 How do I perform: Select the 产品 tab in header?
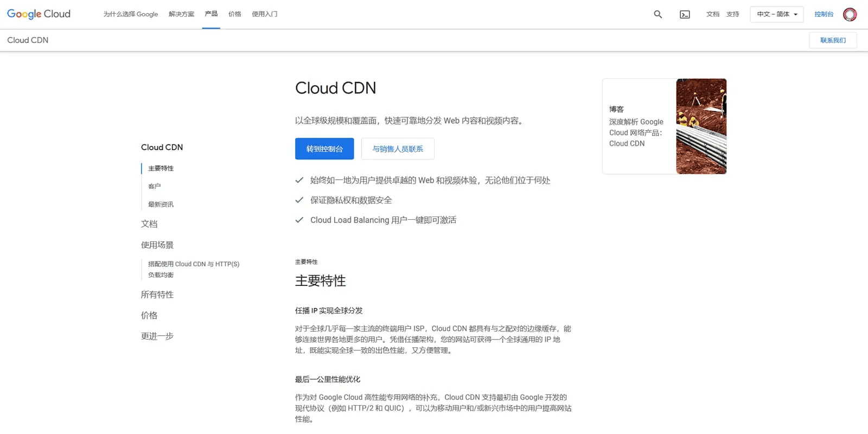pyautogui.click(x=211, y=14)
